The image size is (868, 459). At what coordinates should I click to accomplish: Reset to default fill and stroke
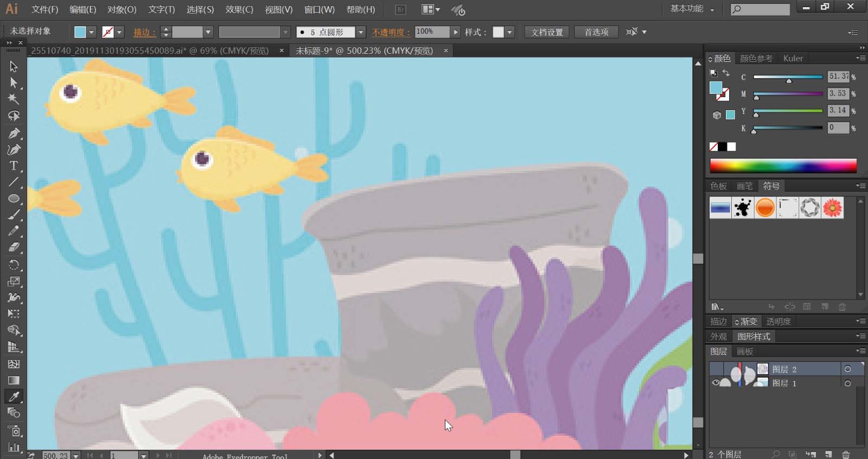(x=713, y=73)
